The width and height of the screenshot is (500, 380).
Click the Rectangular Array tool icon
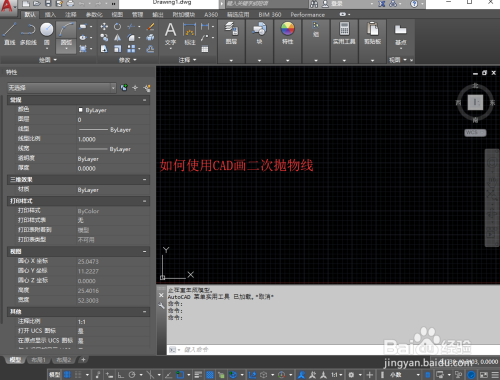tap(132, 49)
